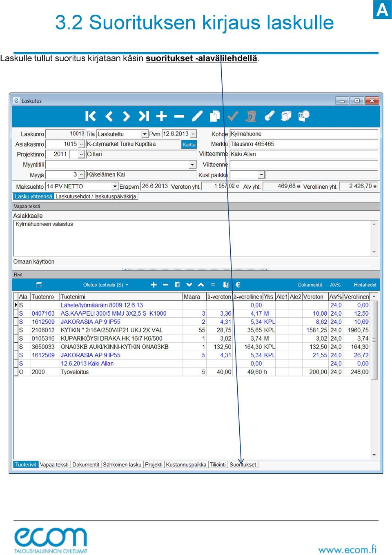Image resolution: width=392 pixels, height=555 pixels.
Task: Select the Työveloitus row
Action: [x=192, y=372]
